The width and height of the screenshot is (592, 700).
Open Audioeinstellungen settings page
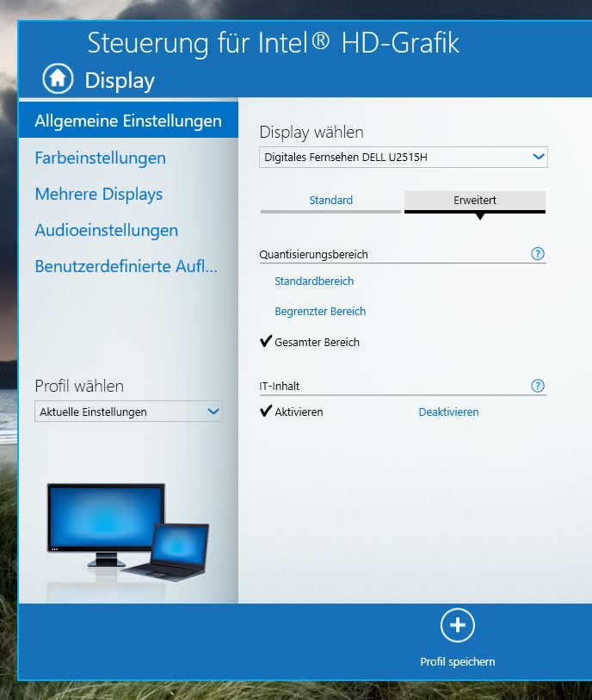(106, 231)
